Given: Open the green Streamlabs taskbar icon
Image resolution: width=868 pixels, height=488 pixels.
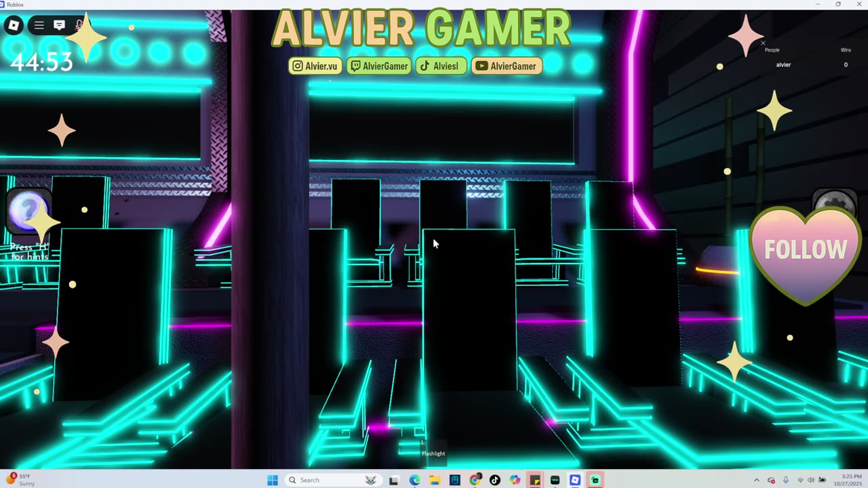Looking at the screenshot, I should pos(595,480).
